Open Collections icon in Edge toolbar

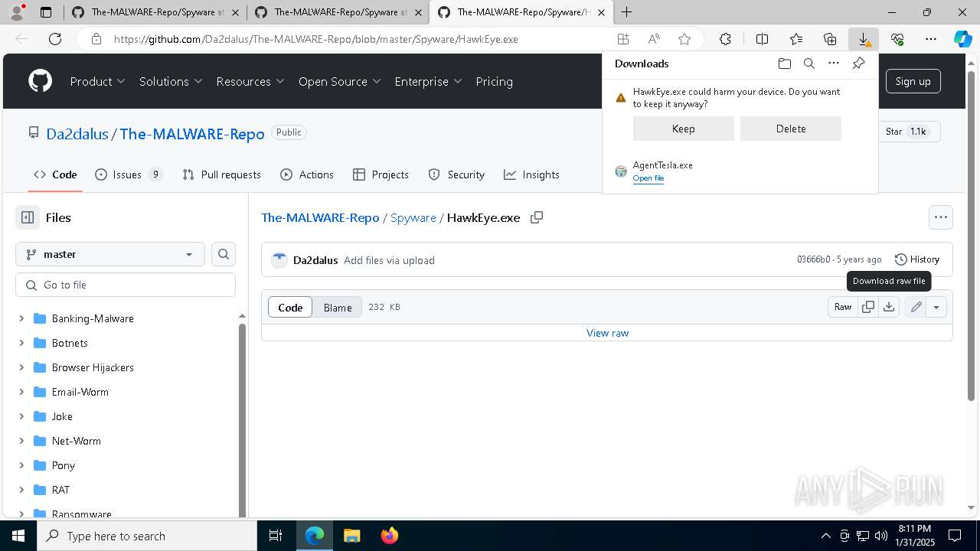pos(830,39)
